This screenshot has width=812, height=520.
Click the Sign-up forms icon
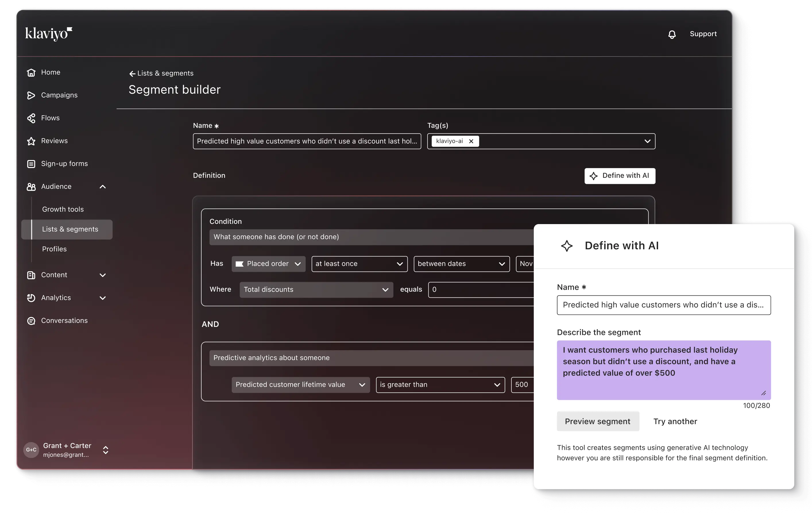[31, 164]
